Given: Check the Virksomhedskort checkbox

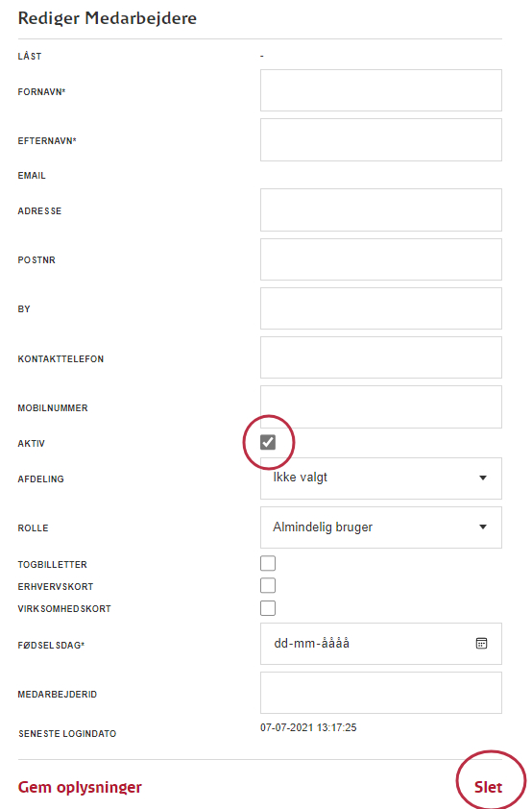Looking at the screenshot, I should (268, 608).
